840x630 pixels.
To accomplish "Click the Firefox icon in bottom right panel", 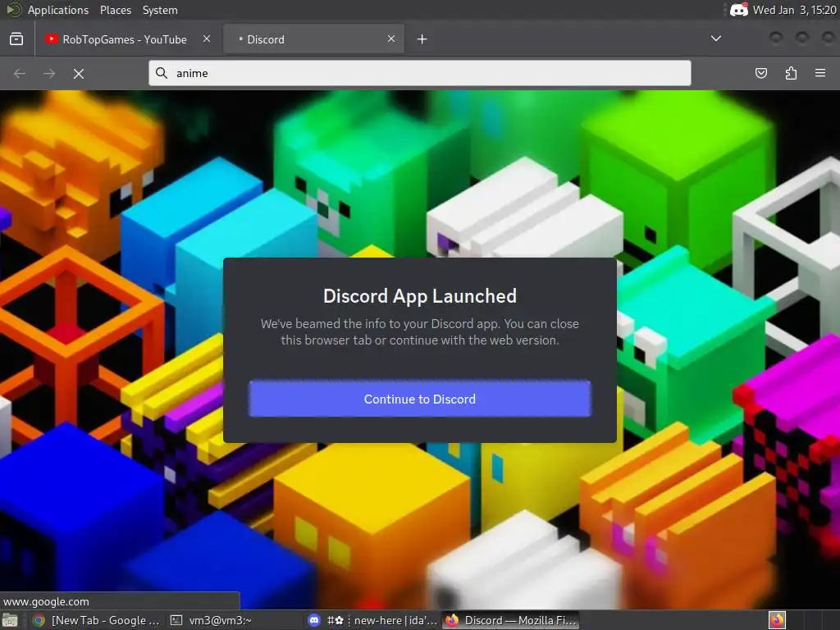I will pyautogui.click(x=777, y=620).
